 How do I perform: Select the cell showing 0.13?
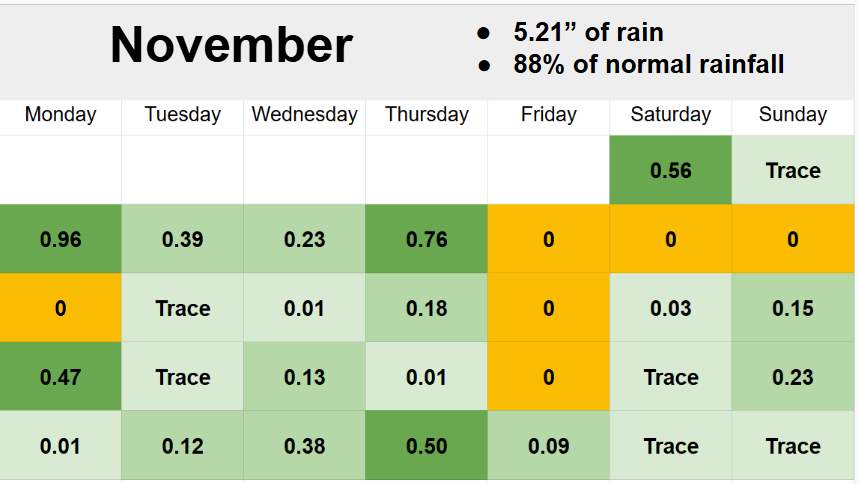304,377
